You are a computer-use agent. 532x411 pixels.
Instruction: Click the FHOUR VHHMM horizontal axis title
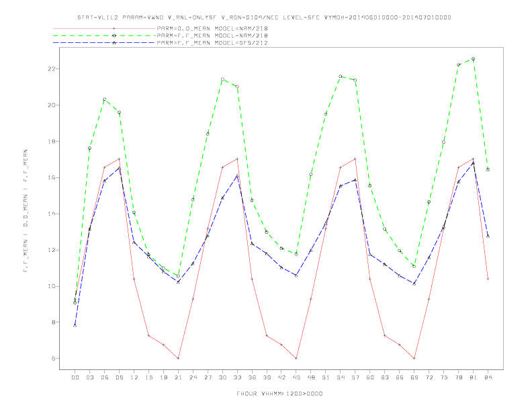(279, 394)
